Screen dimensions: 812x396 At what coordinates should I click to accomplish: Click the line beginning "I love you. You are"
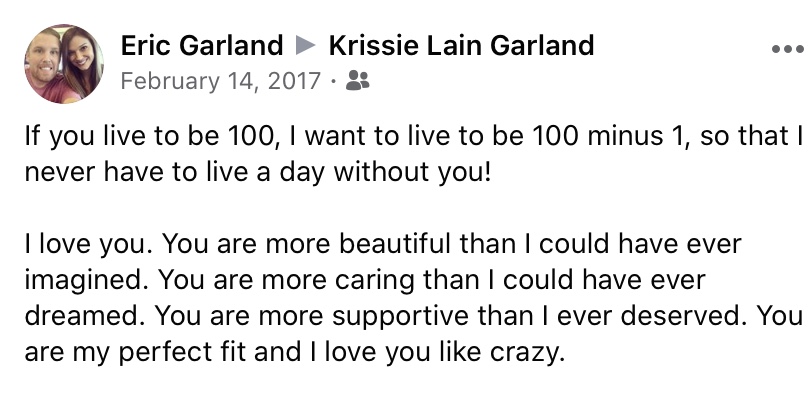tap(383, 244)
